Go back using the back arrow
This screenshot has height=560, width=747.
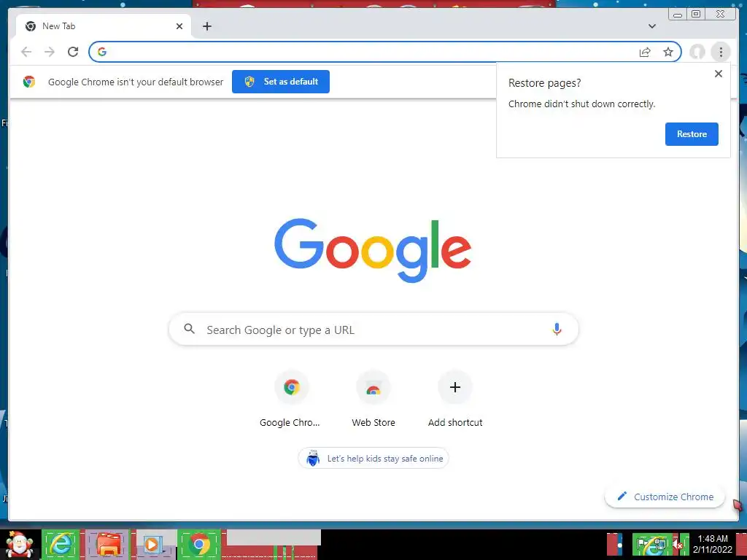pyautogui.click(x=26, y=52)
